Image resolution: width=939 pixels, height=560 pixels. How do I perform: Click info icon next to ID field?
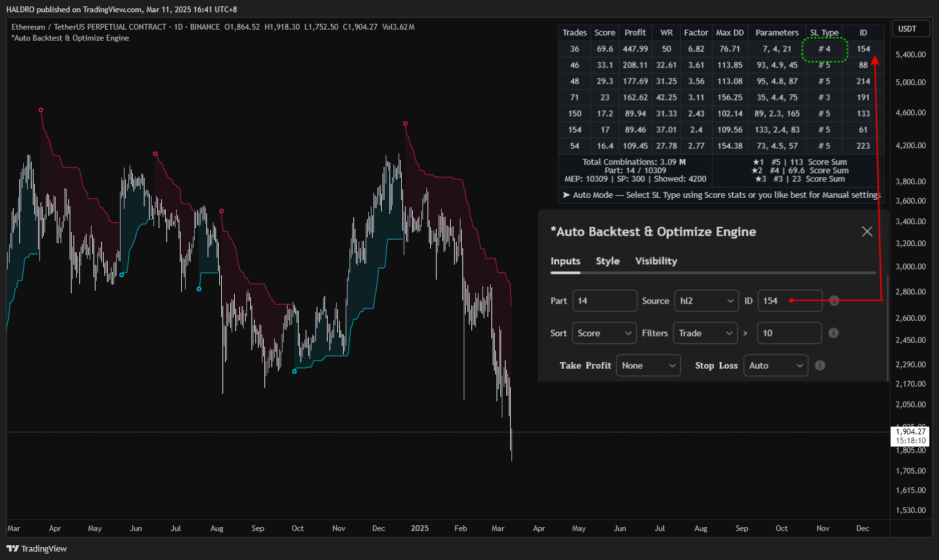834,301
